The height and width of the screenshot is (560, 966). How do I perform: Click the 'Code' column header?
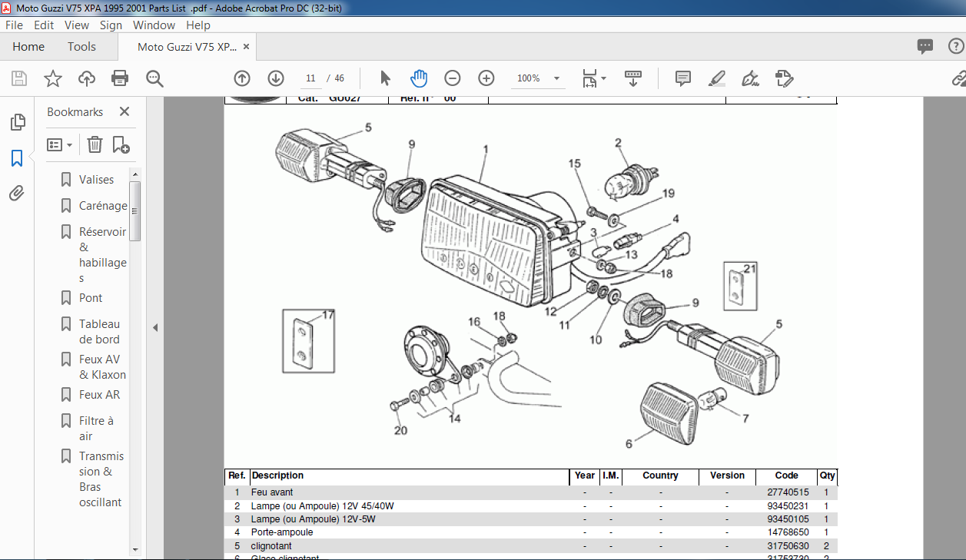(x=787, y=476)
